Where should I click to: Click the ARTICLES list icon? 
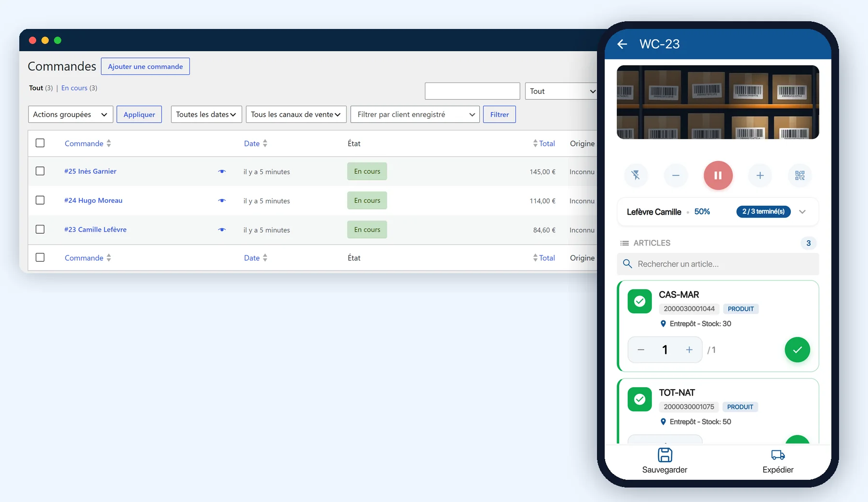[624, 243]
